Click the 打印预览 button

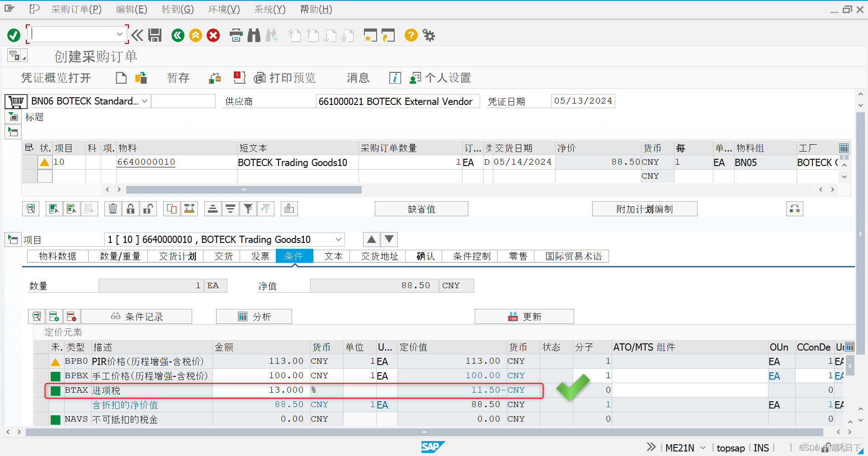click(285, 78)
